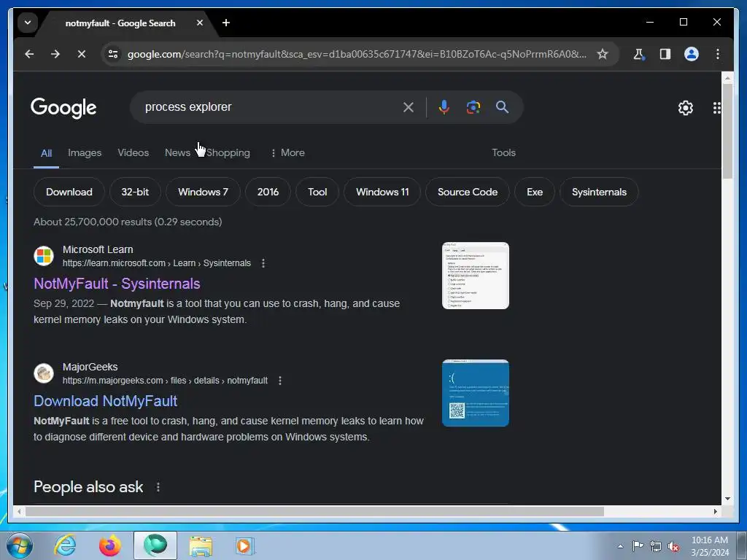The image size is (747, 560).
Task: Click the muted volume tray icon
Action: pos(673,547)
